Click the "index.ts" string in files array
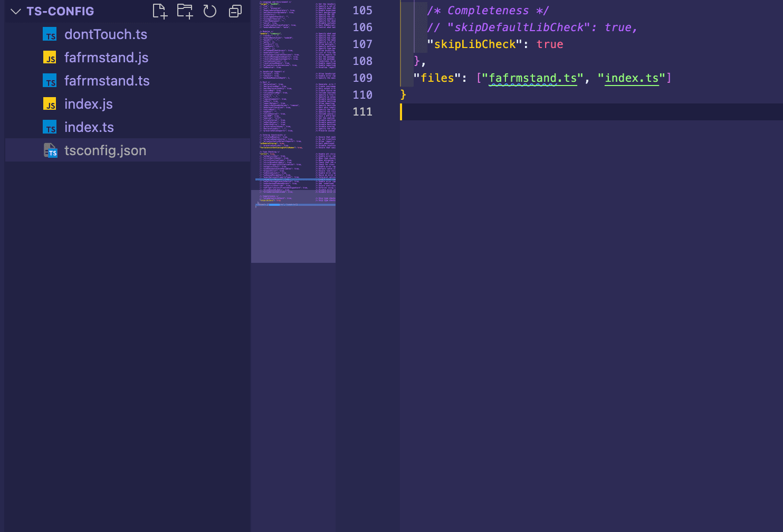Screen dimensions: 783x532 632,78
